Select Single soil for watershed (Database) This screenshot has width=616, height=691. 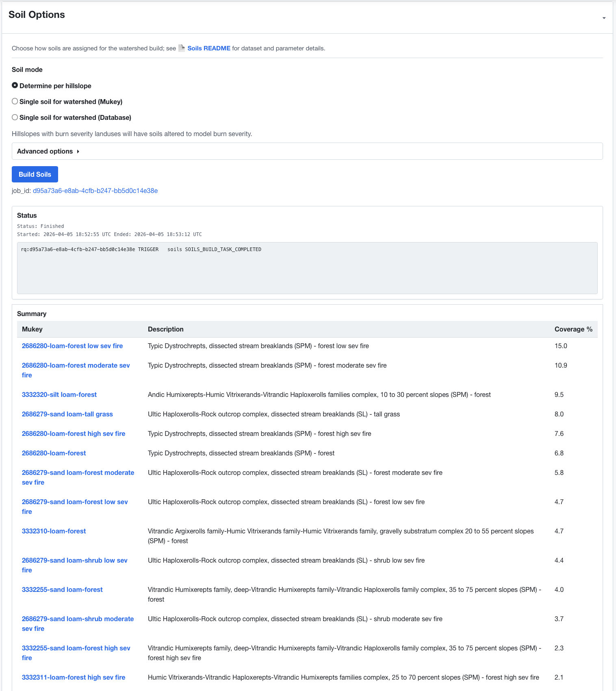point(15,117)
